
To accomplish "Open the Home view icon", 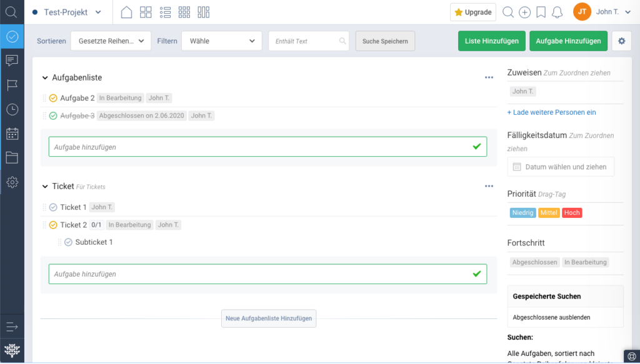I will point(126,11).
